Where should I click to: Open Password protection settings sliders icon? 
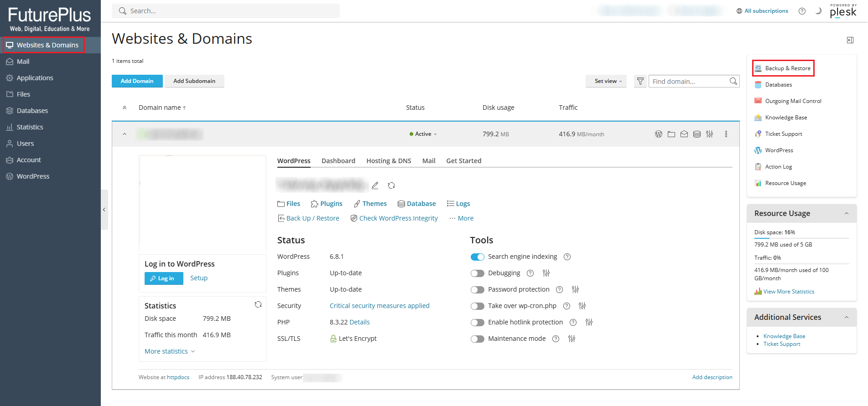(x=576, y=289)
